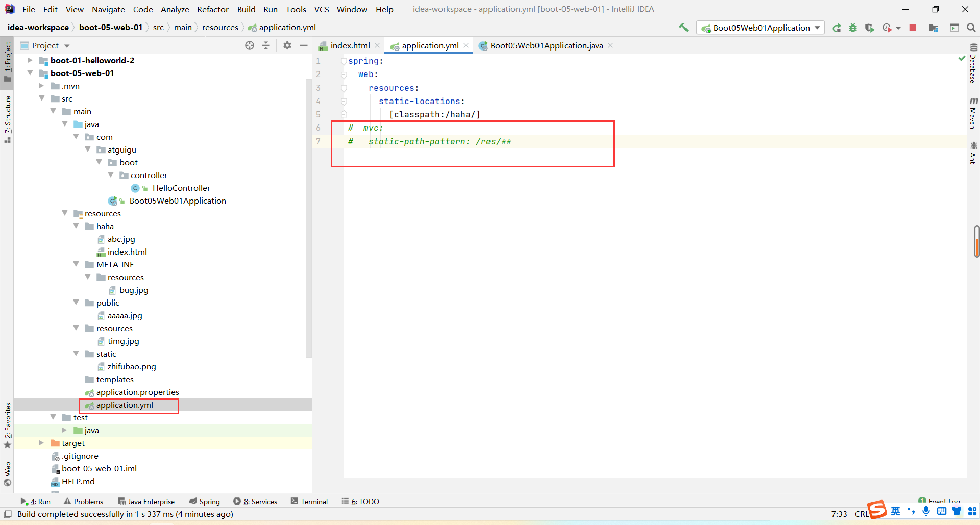Stop the running application

(913, 28)
